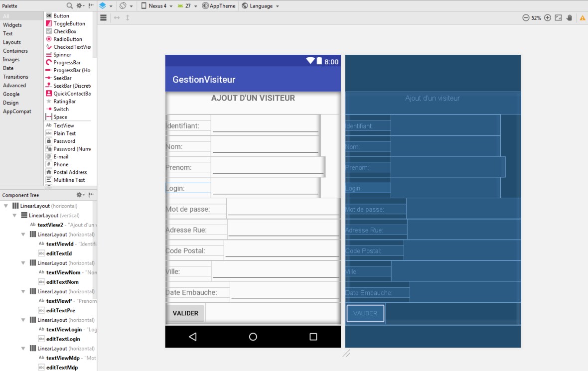This screenshot has height=371, width=588.
Task: Zoom in the design preview
Action: (x=548, y=18)
